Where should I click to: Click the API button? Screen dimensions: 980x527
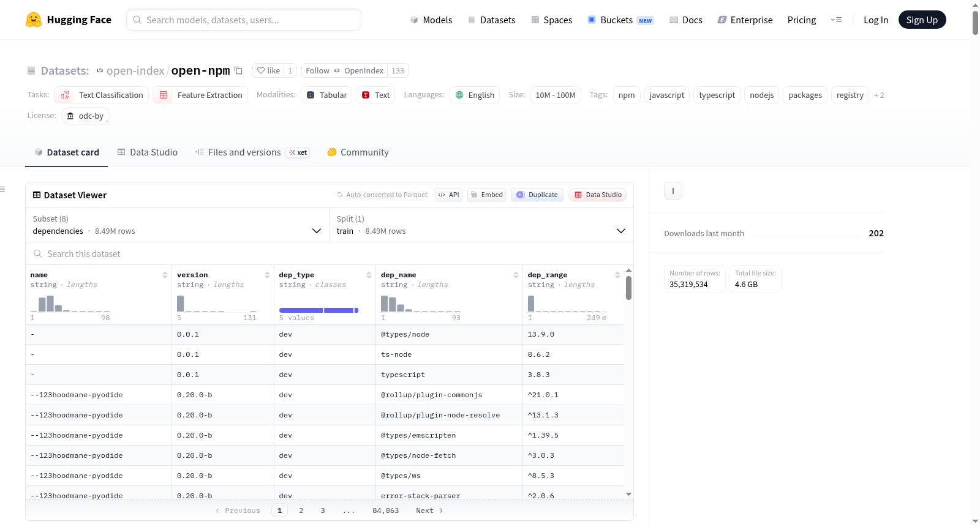click(x=448, y=195)
